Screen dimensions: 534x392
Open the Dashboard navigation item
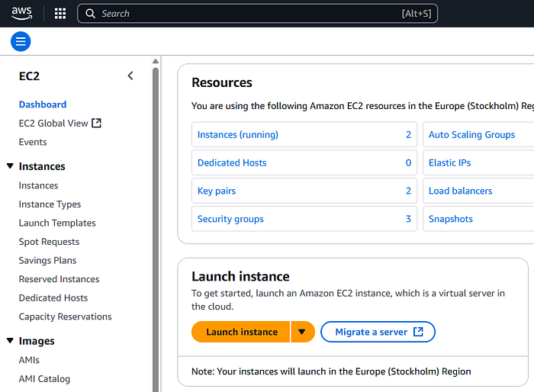click(x=43, y=104)
